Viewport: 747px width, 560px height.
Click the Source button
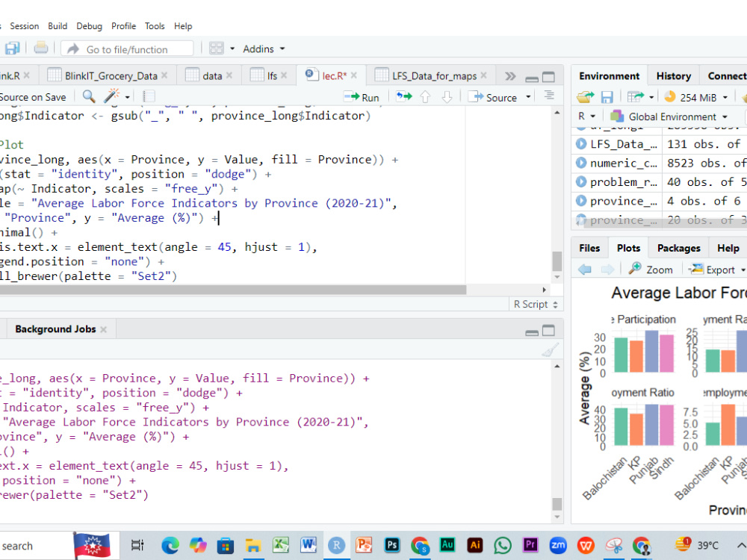(493, 97)
